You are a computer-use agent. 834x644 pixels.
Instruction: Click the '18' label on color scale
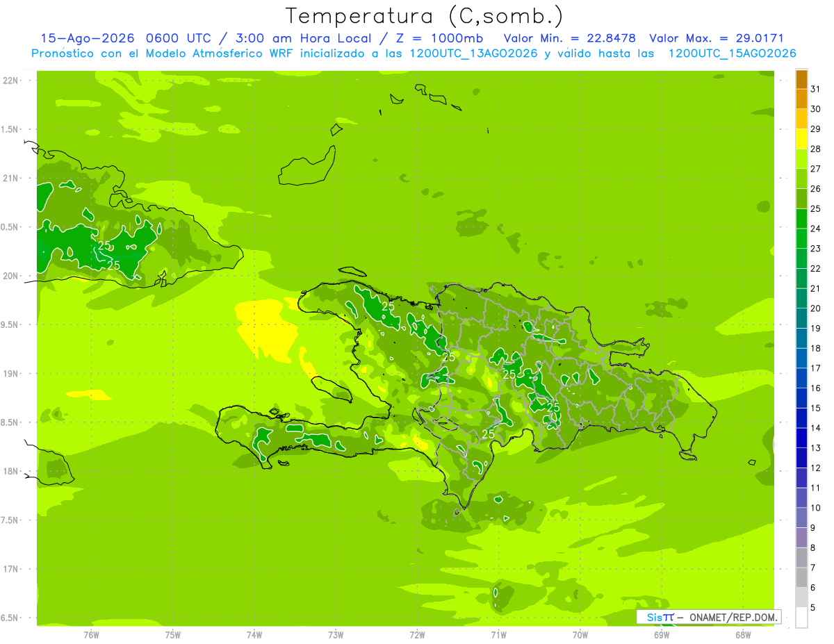pyautogui.click(x=816, y=348)
